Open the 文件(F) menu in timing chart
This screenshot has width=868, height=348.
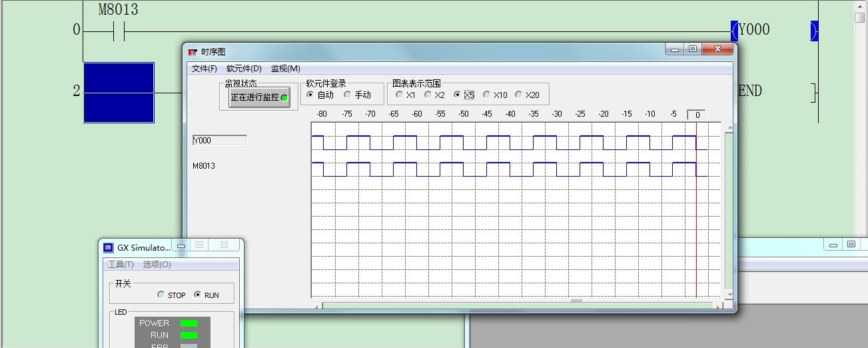click(x=204, y=69)
